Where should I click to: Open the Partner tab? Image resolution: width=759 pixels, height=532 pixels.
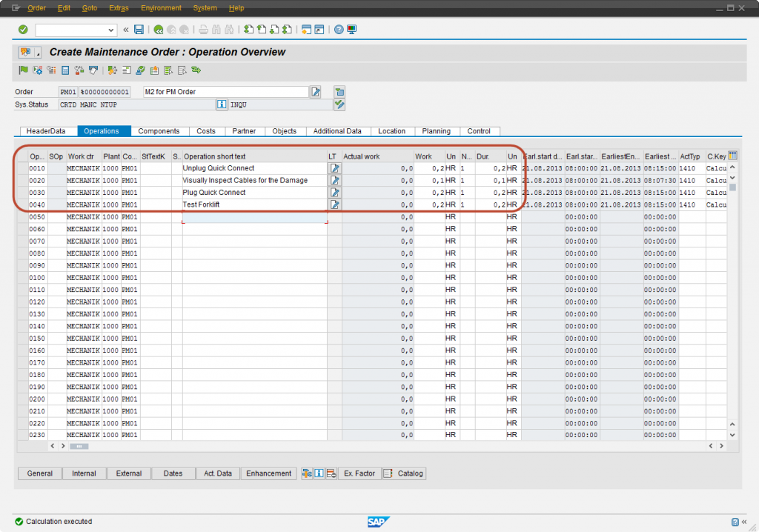point(244,131)
